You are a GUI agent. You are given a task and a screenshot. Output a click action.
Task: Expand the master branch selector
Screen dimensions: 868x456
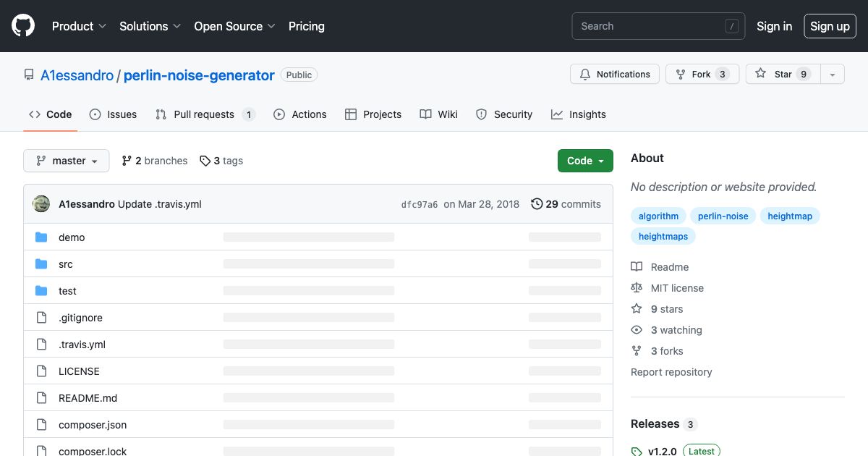[66, 161]
